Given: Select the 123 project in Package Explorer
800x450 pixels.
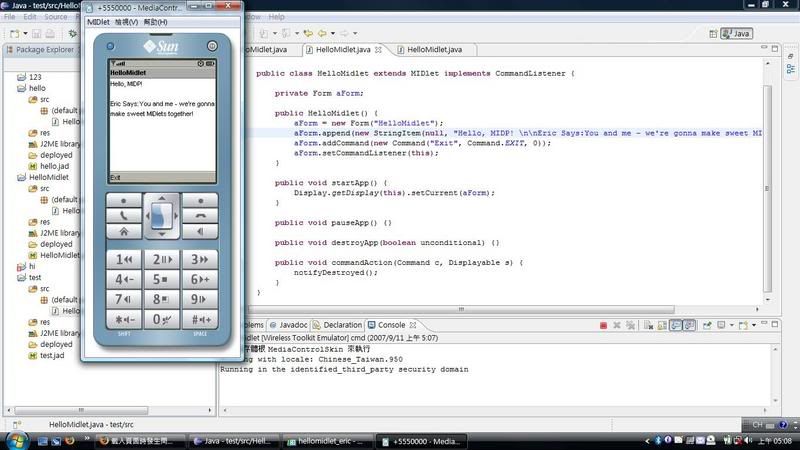Looking at the screenshot, I should (x=34, y=77).
